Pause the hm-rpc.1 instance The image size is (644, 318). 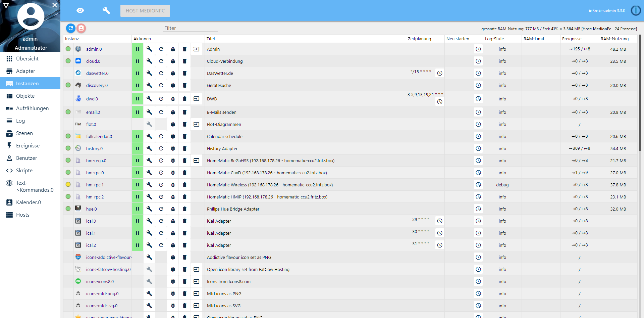(x=138, y=185)
